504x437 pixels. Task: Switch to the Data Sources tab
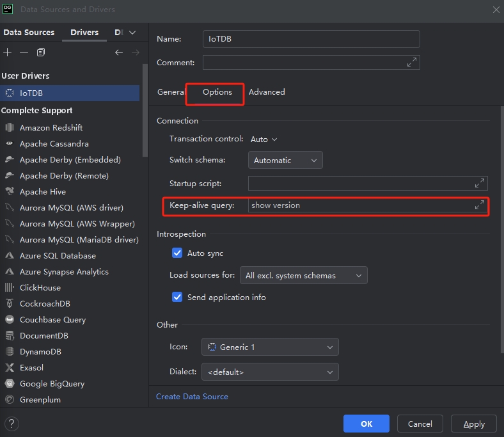point(29,33)
